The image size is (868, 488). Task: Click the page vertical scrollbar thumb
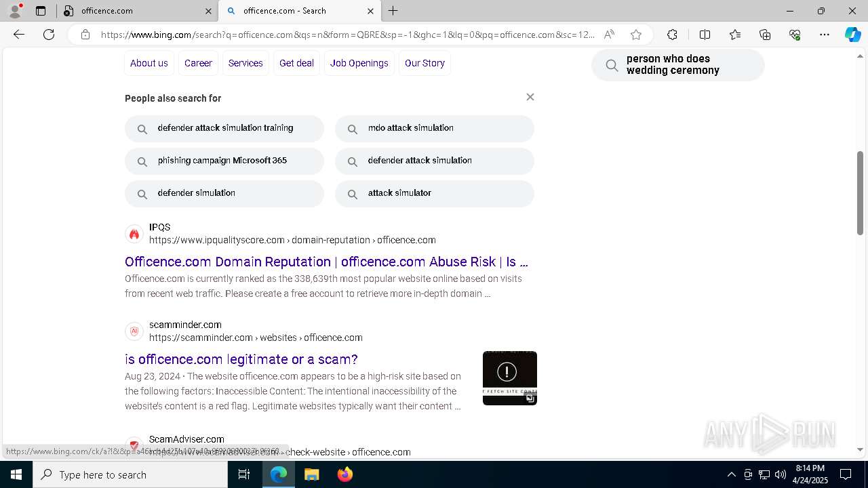pos(860,193)
